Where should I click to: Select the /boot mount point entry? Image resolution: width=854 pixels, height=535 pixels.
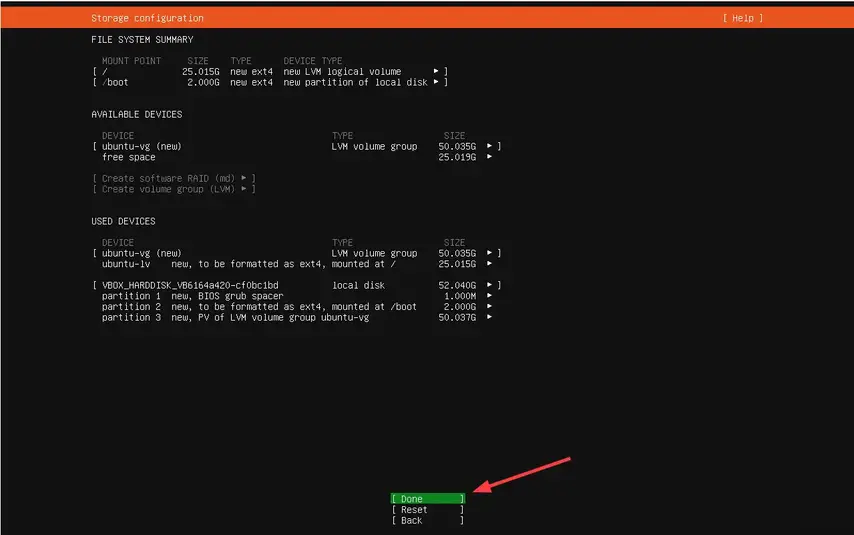[115, 82]
